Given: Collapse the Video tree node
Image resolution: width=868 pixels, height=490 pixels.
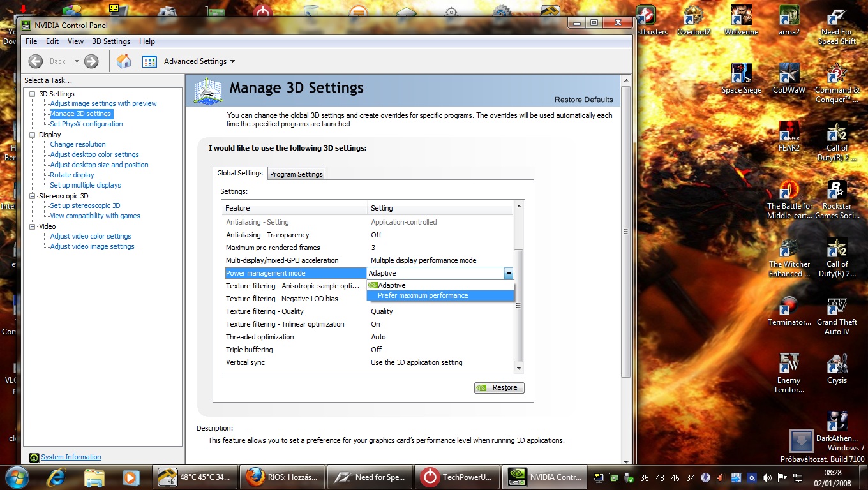Looking at the screenshot, I should (x=33, y=226).
